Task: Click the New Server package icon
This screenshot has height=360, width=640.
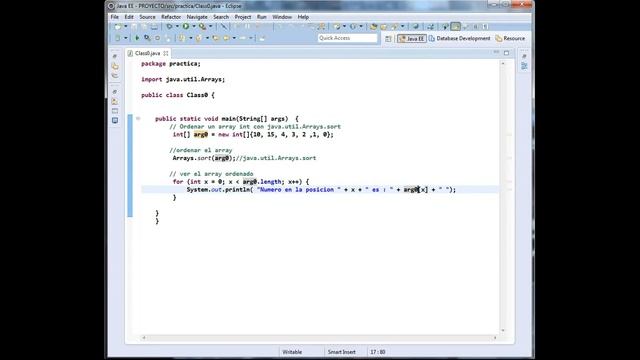Action: click(373, 26)
